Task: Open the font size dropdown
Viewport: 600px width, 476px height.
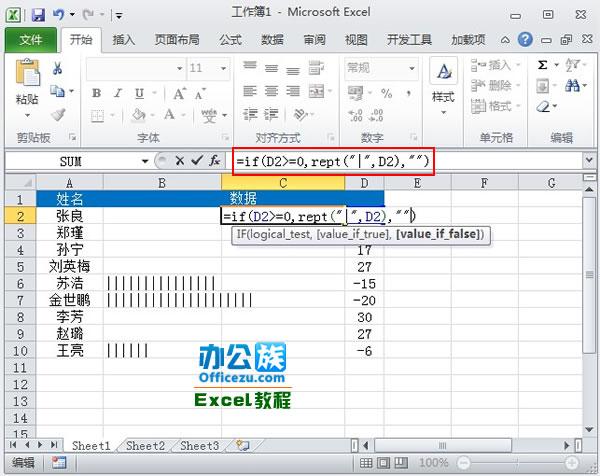Action: 223,68
